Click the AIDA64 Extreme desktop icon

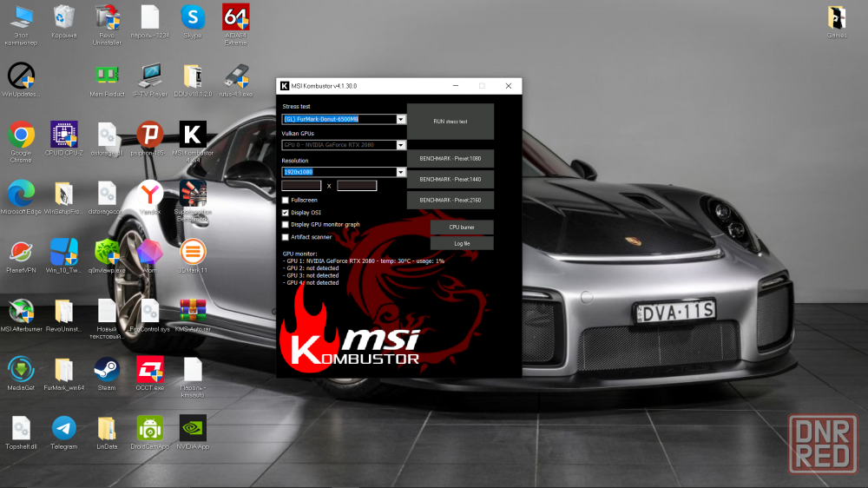coord(236,18)
